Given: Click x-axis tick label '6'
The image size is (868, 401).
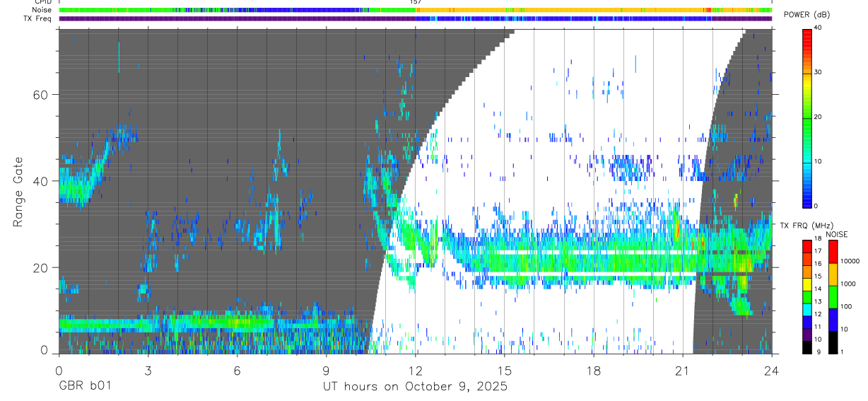Looking at the screenshot, I should coord(237,371).
